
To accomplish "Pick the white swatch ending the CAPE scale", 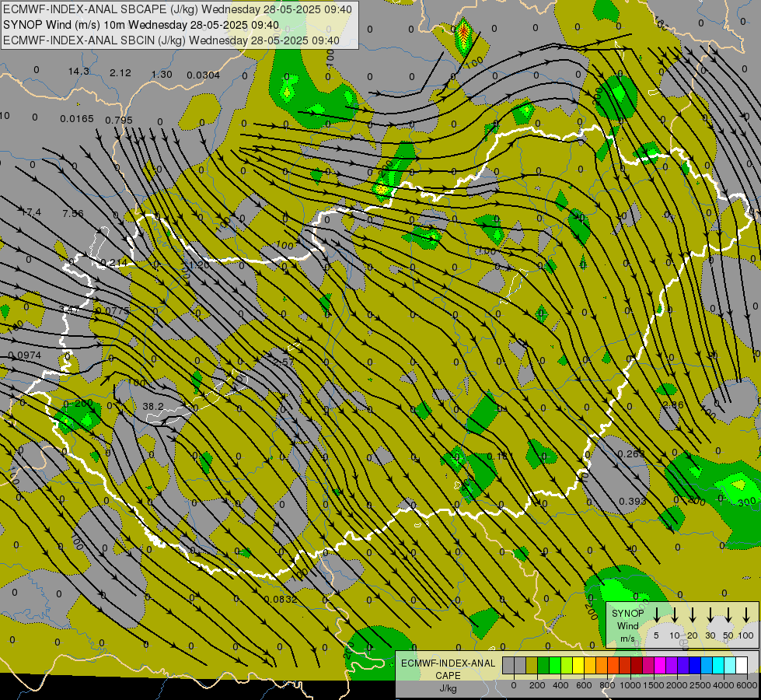I will tap(742, 665).
